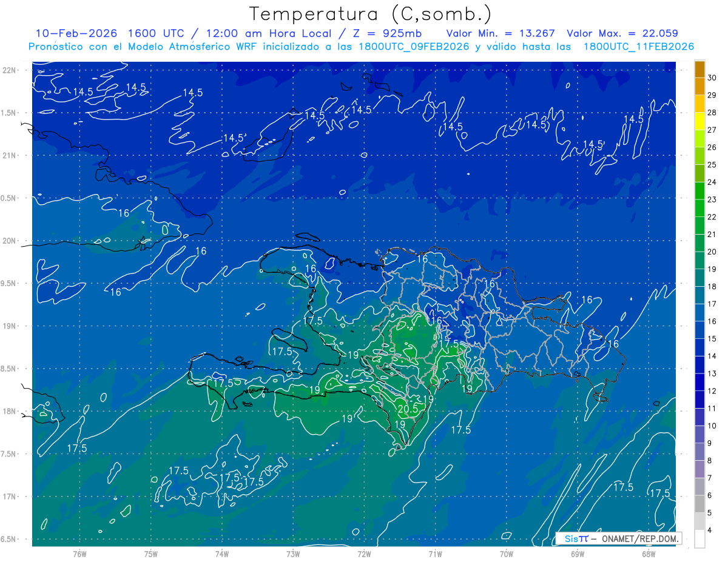728x562 pixels.
Task: Click the 18N latitude axis label
Action: (x=10, y=412)
